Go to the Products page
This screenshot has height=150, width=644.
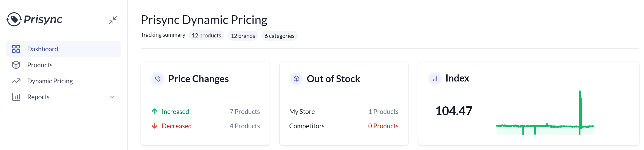coord(40,65)
